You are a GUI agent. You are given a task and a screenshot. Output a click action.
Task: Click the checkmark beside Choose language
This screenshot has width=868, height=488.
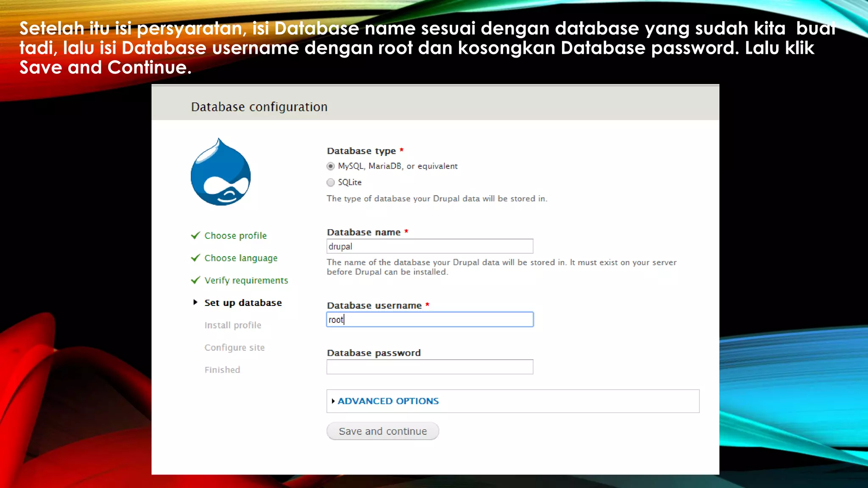[x=195, y=258]
